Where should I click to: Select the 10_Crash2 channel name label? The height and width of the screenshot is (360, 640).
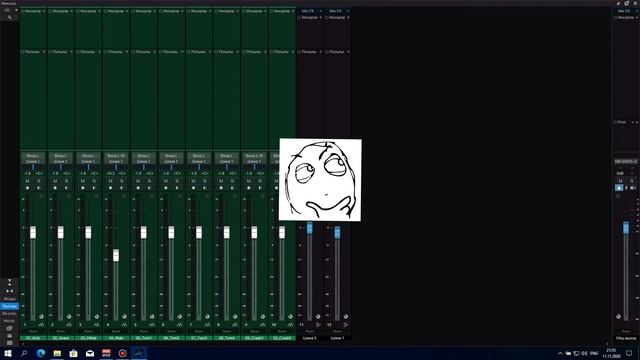pyautogui.click(x=282, y=338)
